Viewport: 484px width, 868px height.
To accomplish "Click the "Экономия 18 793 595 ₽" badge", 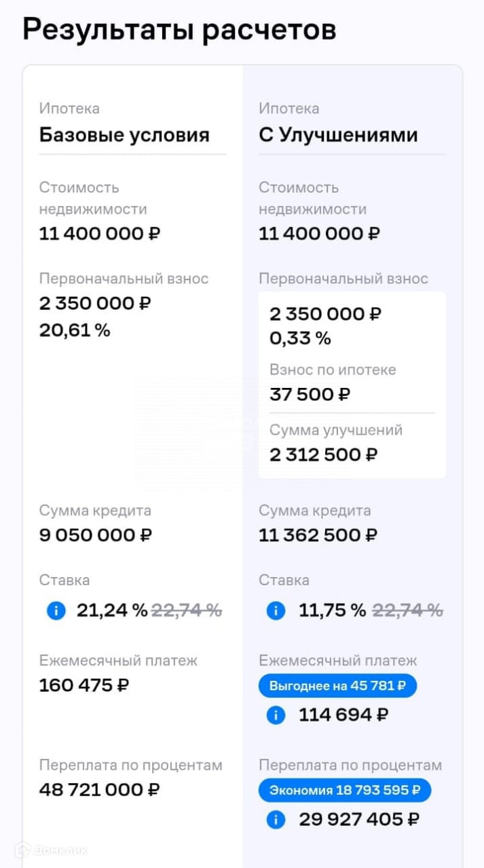I will (345, 790).
